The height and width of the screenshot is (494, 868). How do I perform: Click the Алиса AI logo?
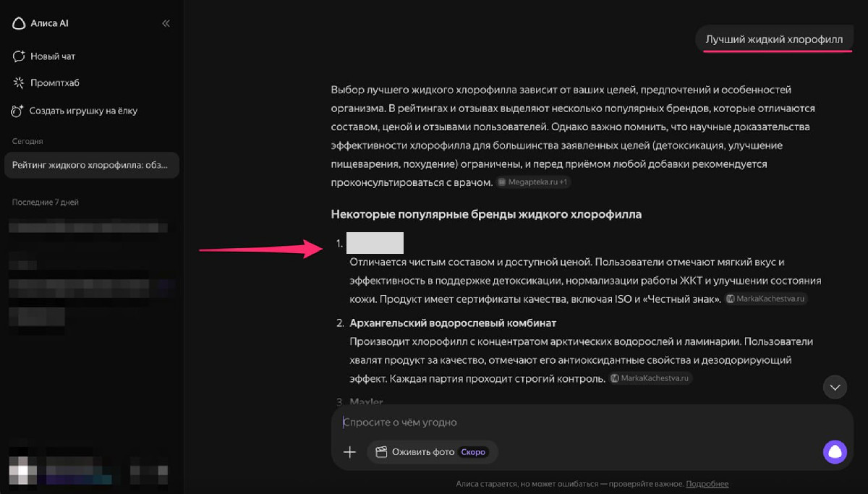[x=41, y=23]
